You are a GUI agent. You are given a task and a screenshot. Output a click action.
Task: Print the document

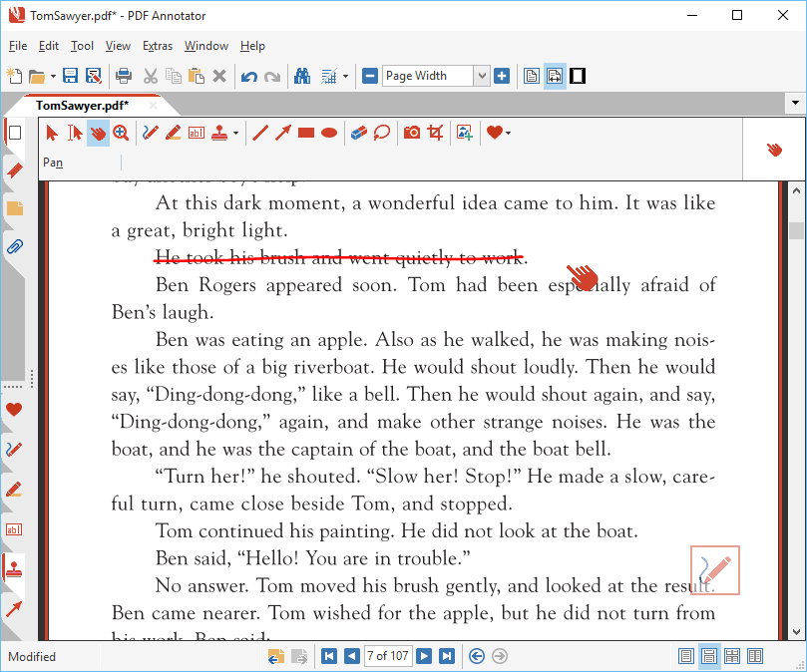pos(124,76)
